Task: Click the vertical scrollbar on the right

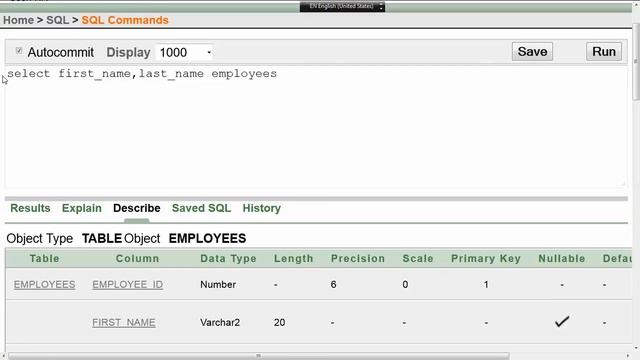Action: (x=636, y=61)
